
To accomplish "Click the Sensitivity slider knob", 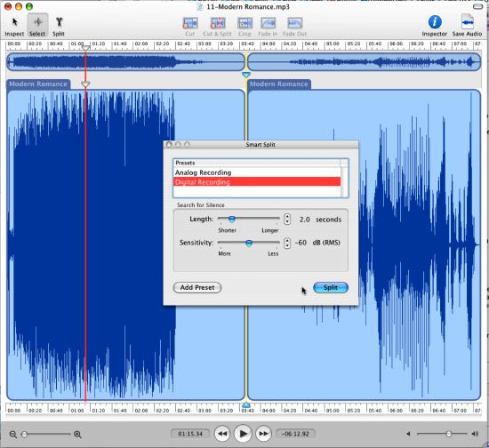I will coord(249,244).
